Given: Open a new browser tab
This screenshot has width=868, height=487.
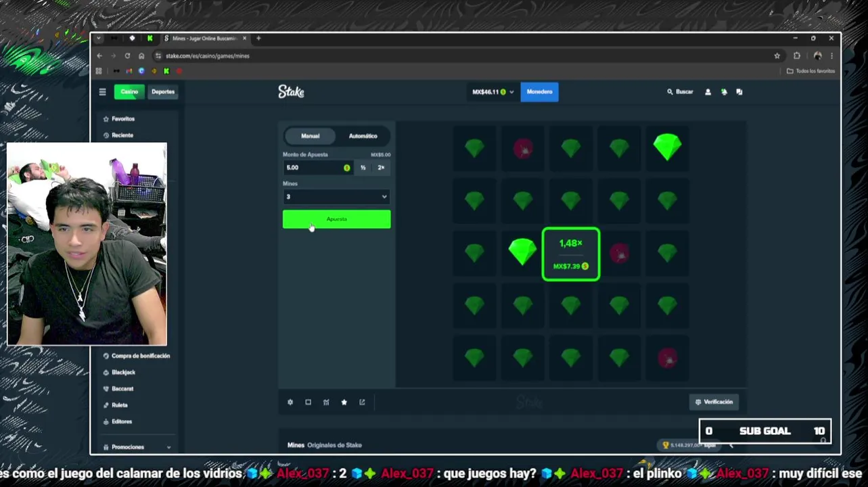Looking at the screenshot, I should (258, 39).
